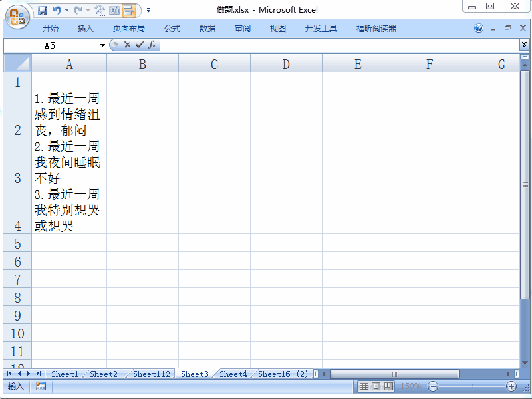This screenshot has height=399, width=532.
Task: Click the horizontal scrollbar left arrow
Action: point(324,374)
